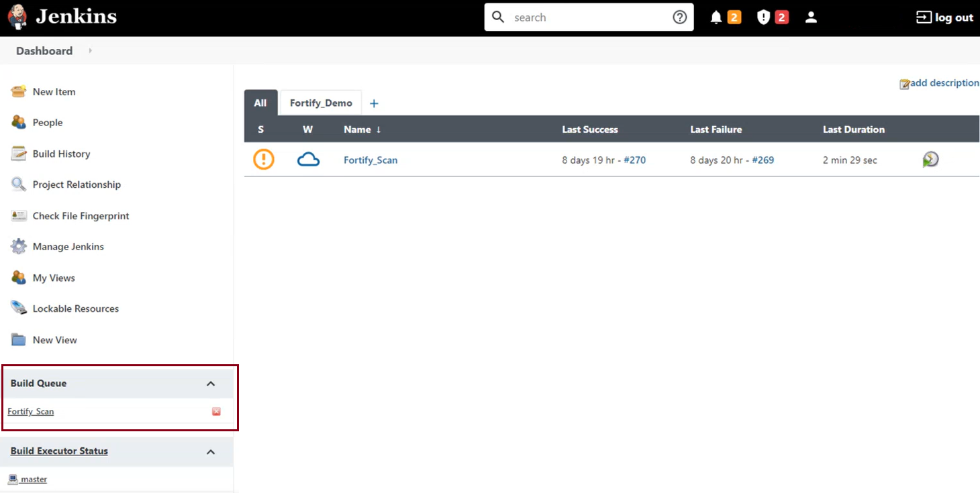
Task: Click the Check File Fingerprint icon
Action: point(19,216)
